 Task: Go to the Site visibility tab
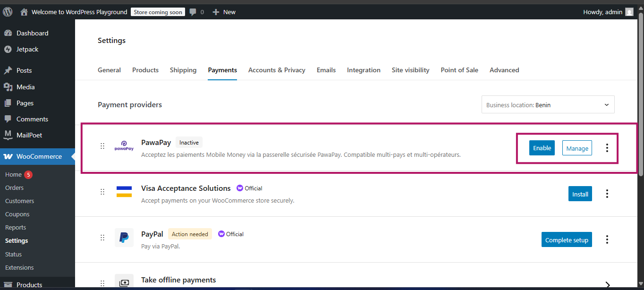[411, 70]
